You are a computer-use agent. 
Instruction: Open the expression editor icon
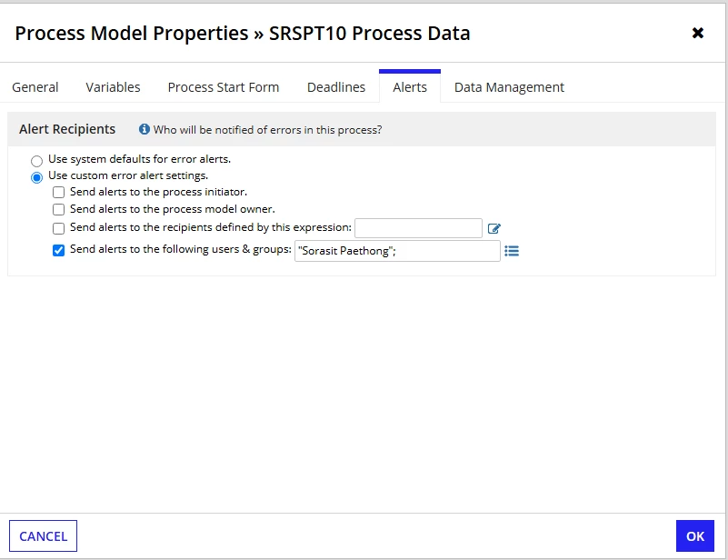pos(494,228)
